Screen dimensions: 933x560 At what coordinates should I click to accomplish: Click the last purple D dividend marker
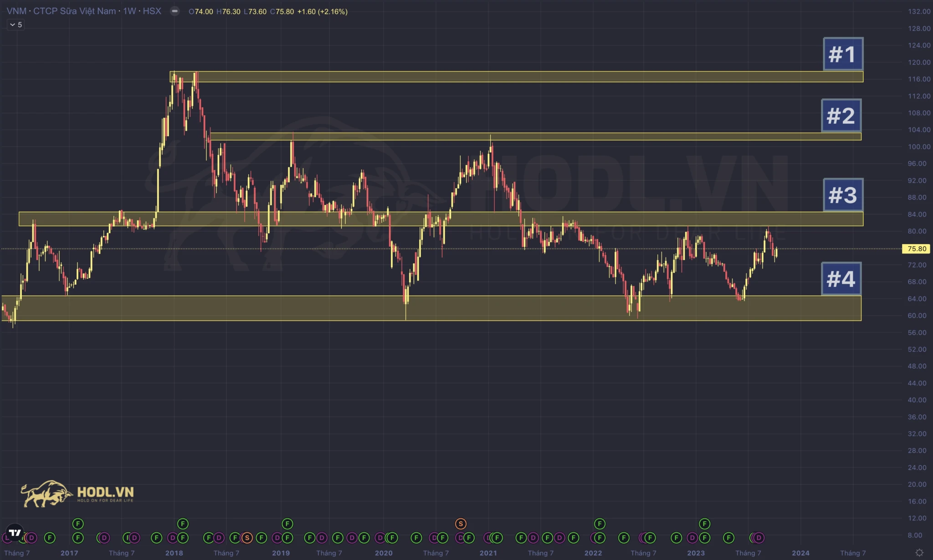(759, 538)
